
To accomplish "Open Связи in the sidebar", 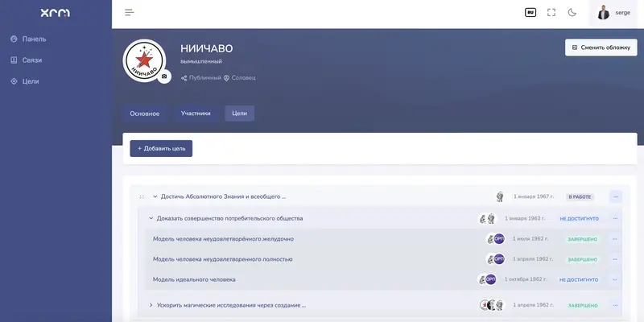I will tap(32, 60).
